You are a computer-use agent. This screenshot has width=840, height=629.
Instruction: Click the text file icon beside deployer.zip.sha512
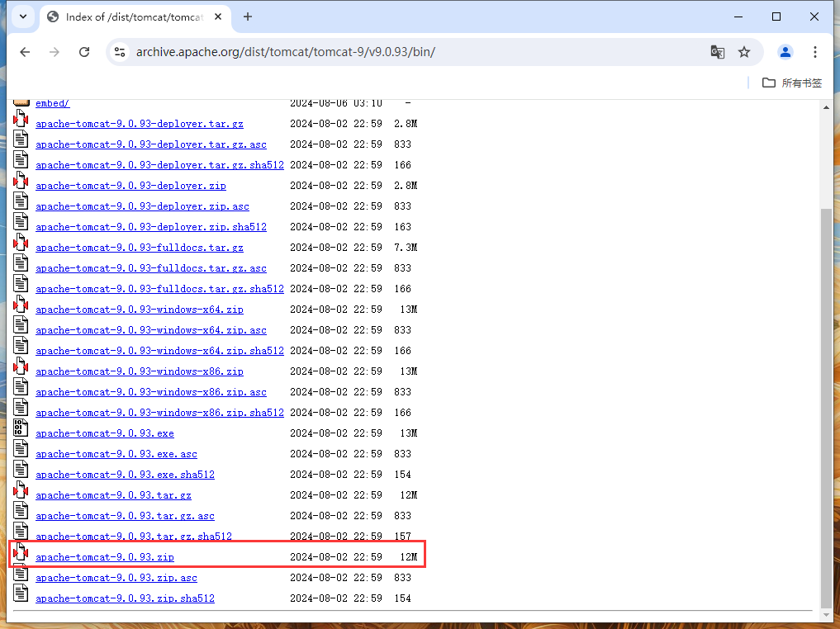[x=21, y=221]
